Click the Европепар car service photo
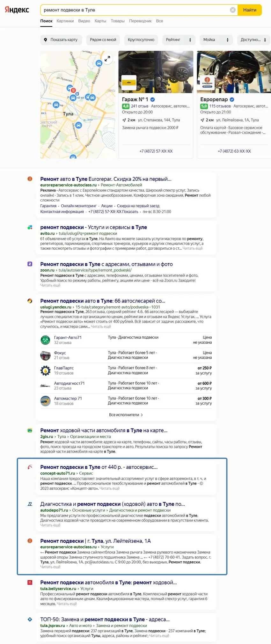 234,72
